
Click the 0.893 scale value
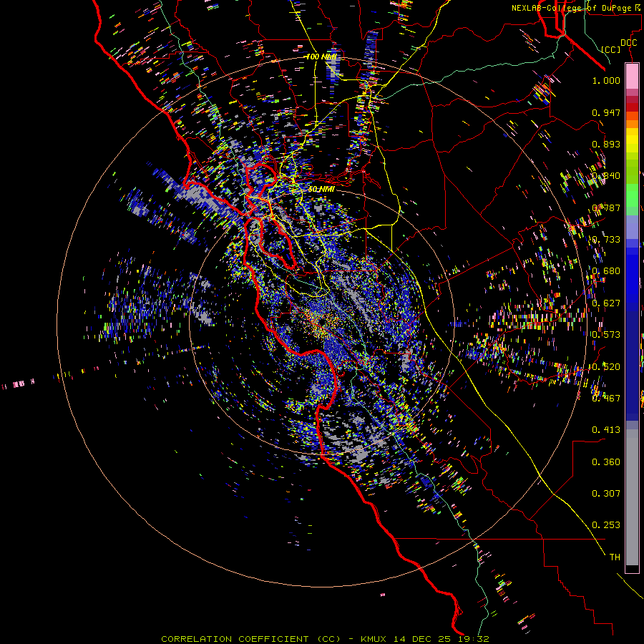(x=606, y=144)
